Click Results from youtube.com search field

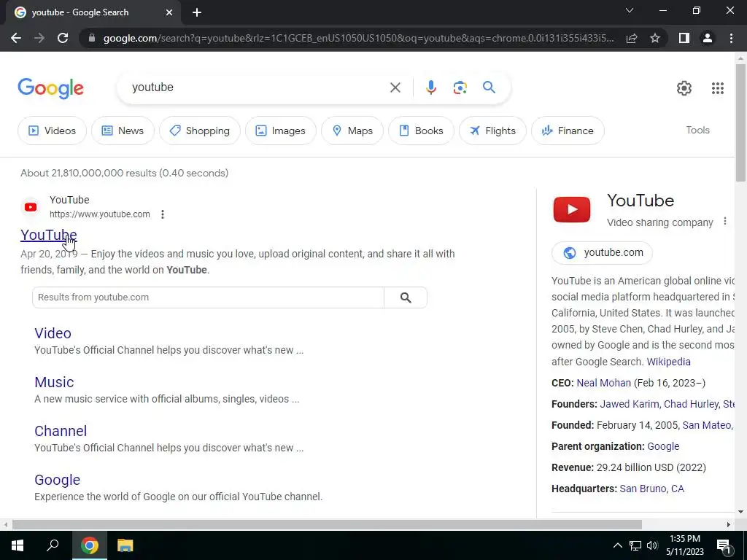tap(208, 297)
